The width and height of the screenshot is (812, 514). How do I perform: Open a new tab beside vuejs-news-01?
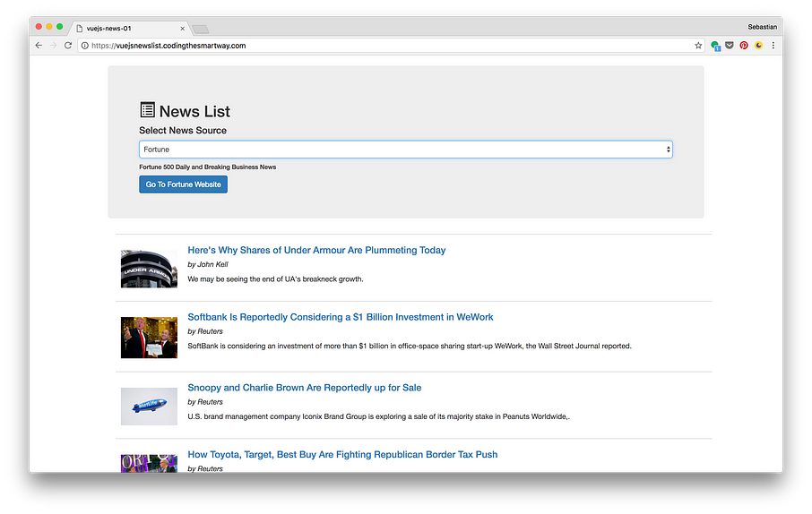201,30
